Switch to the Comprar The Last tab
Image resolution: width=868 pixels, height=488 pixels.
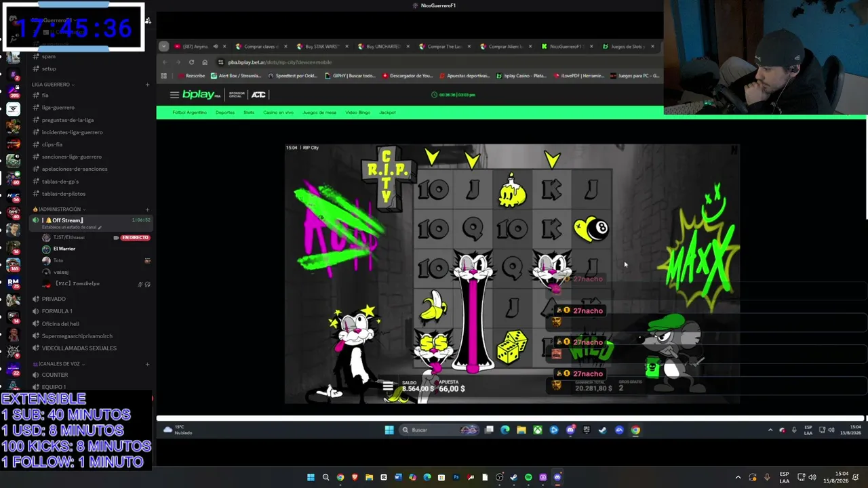(x=444, y=47)
